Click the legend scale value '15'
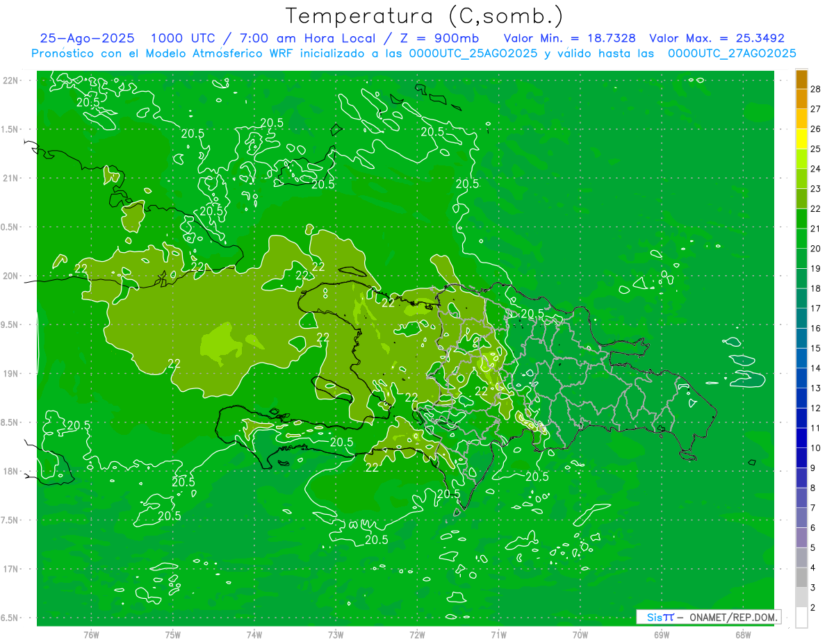Image resolution: width=834 pixels, height=644 pixels. 817,348
